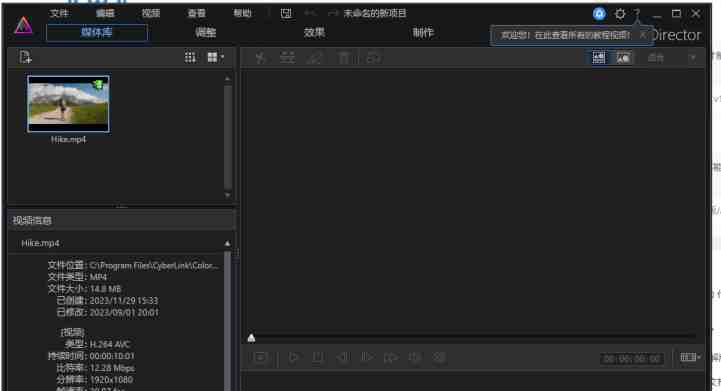The image size is (721, 391).
Task: Click the Hike.mp4 file name under thumbnail
Action: point(69,140)
